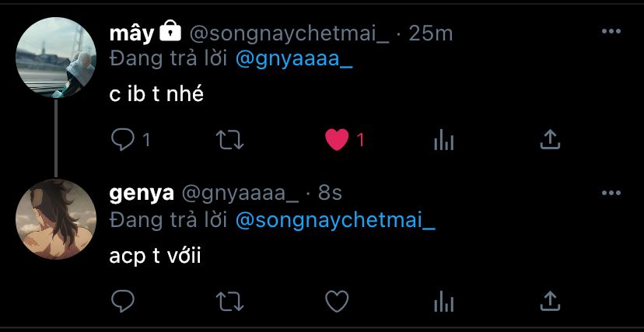Share mây's tweet using the upload icon
The width and height of the screenshot is (644, 332).
[x=550, y=139]
